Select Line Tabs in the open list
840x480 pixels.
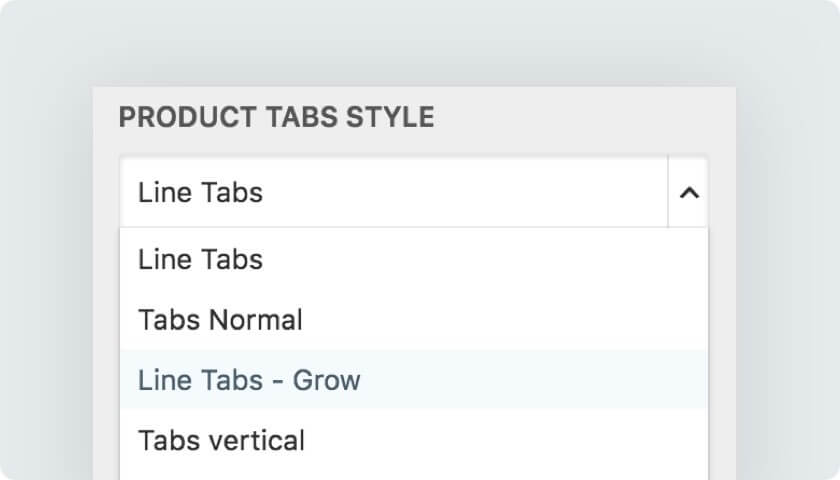414,259
